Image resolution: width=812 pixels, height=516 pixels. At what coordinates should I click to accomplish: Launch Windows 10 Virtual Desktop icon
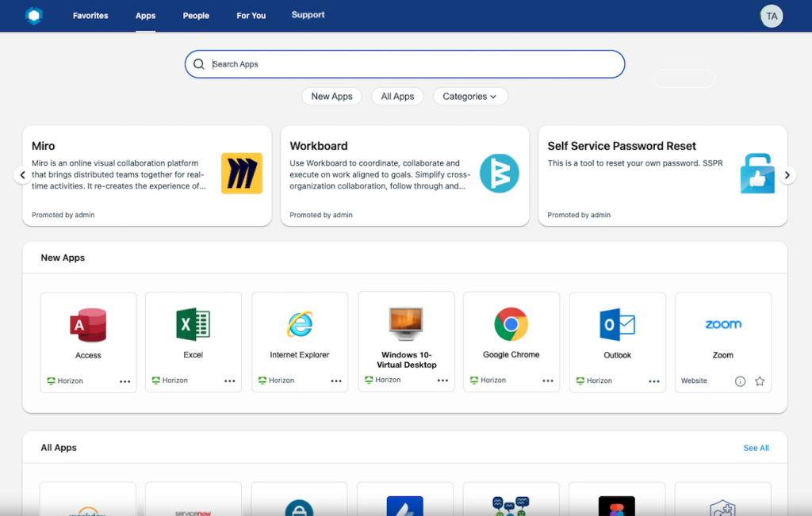tap(406, 323)
